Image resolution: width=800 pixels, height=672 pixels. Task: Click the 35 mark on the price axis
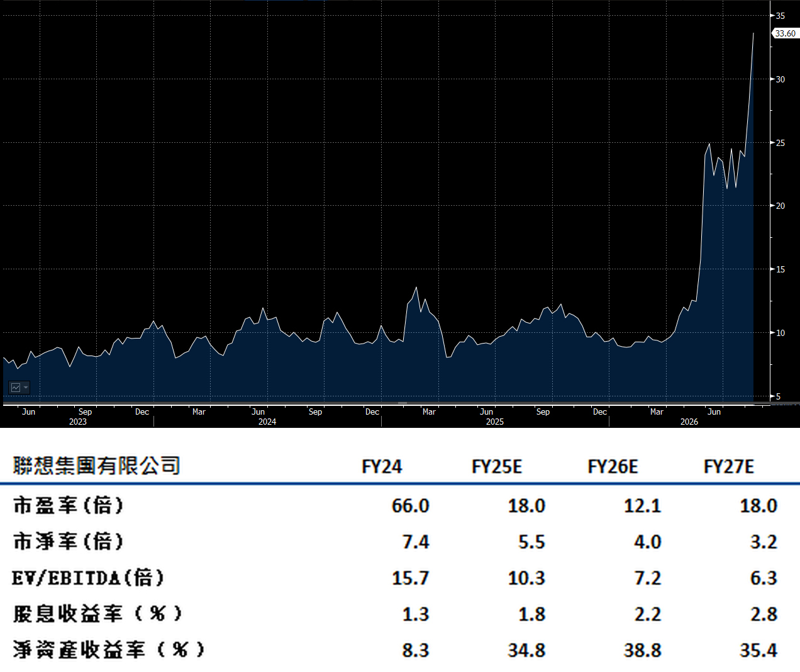point(780,16)
